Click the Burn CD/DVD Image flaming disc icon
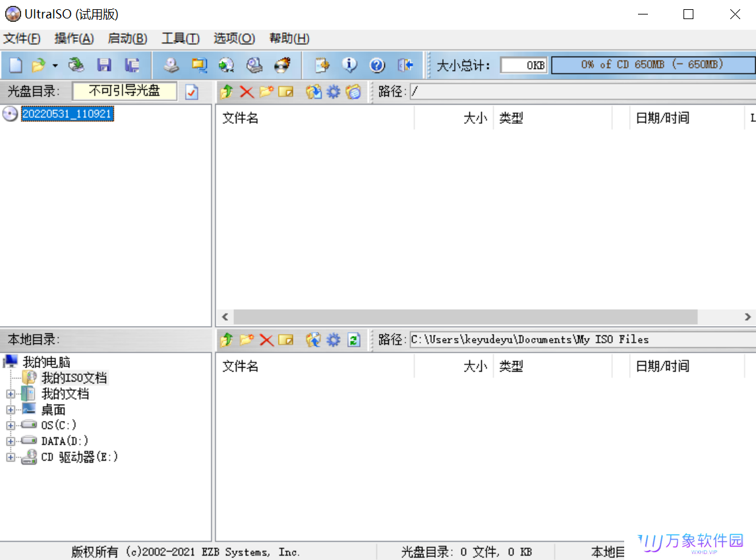 [283, 65]
